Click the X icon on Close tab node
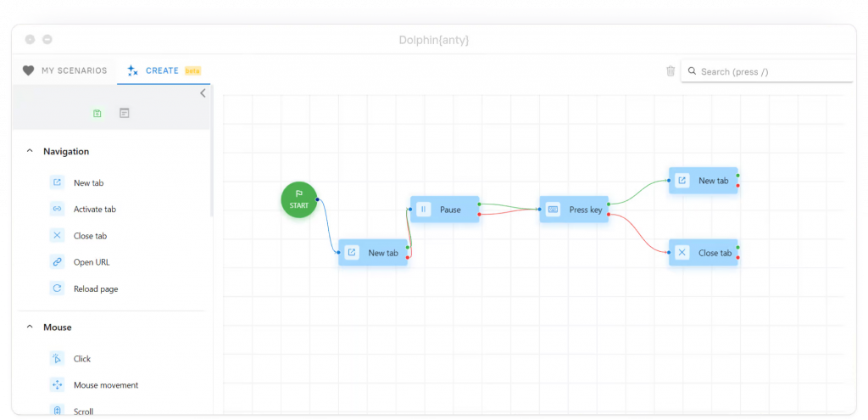 point(682,253)
